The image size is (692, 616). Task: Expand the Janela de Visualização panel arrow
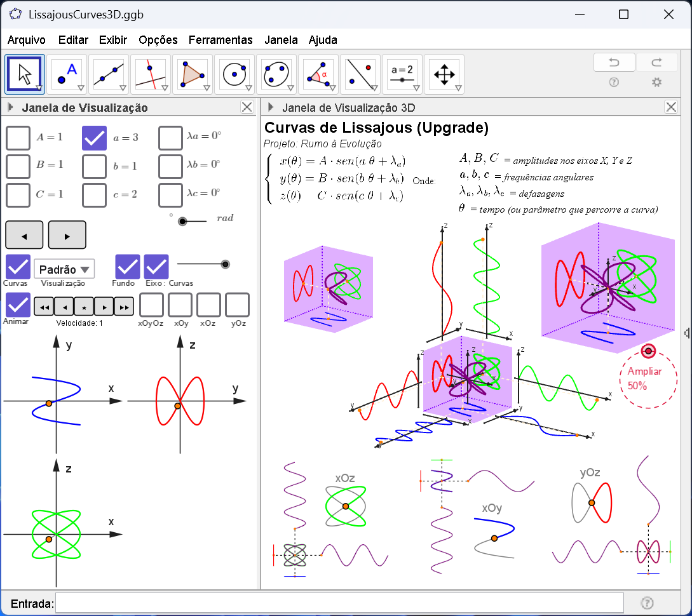click(x=11, y=107)
